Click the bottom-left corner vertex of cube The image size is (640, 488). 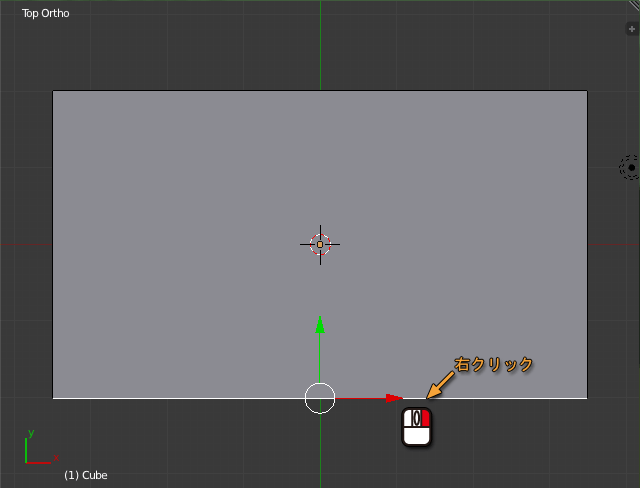click(x=53, y=398)
